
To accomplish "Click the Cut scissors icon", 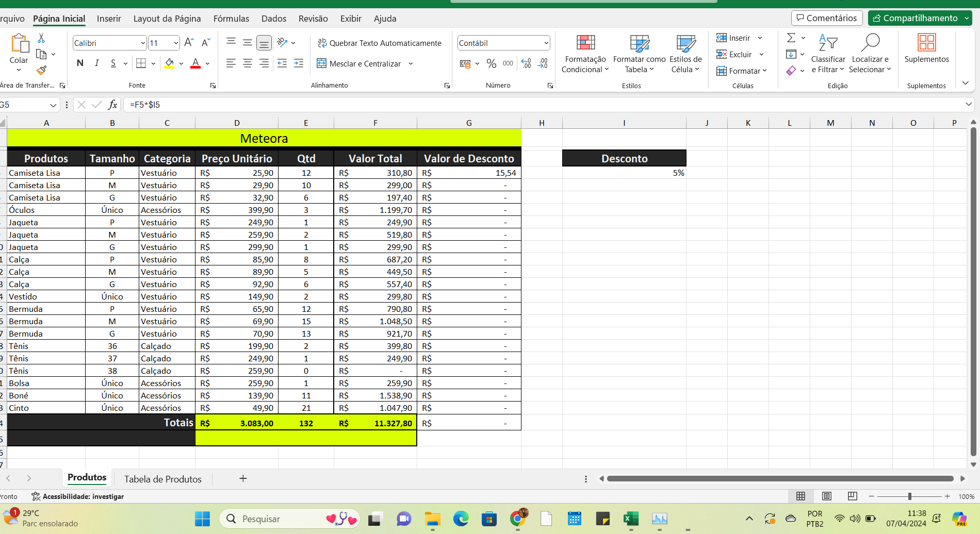I will pos(41,38).
